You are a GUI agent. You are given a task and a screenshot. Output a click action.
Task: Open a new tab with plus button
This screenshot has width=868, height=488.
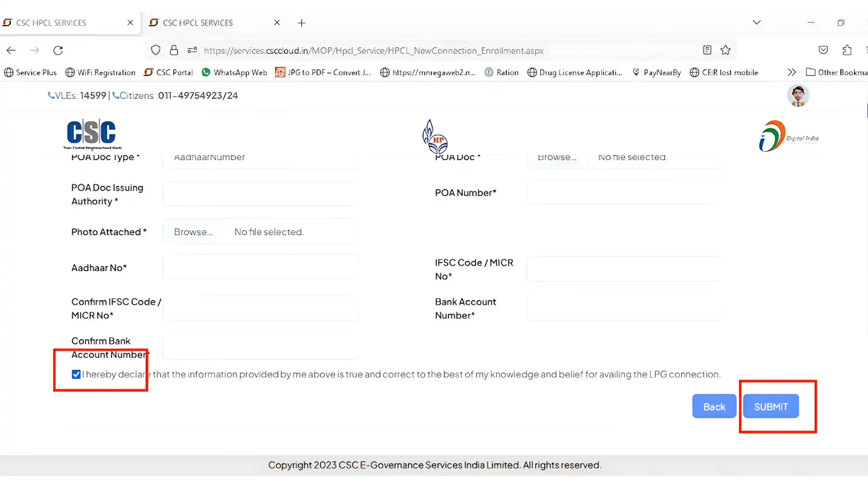302,23
